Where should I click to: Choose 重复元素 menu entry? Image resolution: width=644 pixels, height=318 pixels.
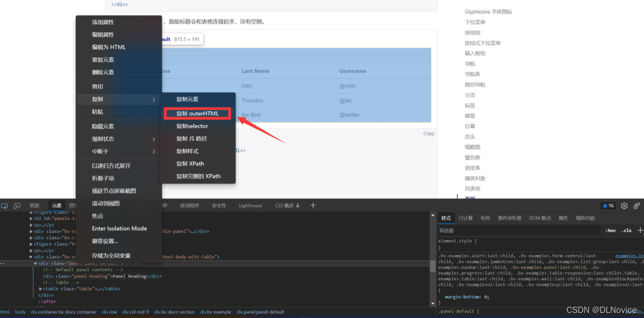[103, 59]
